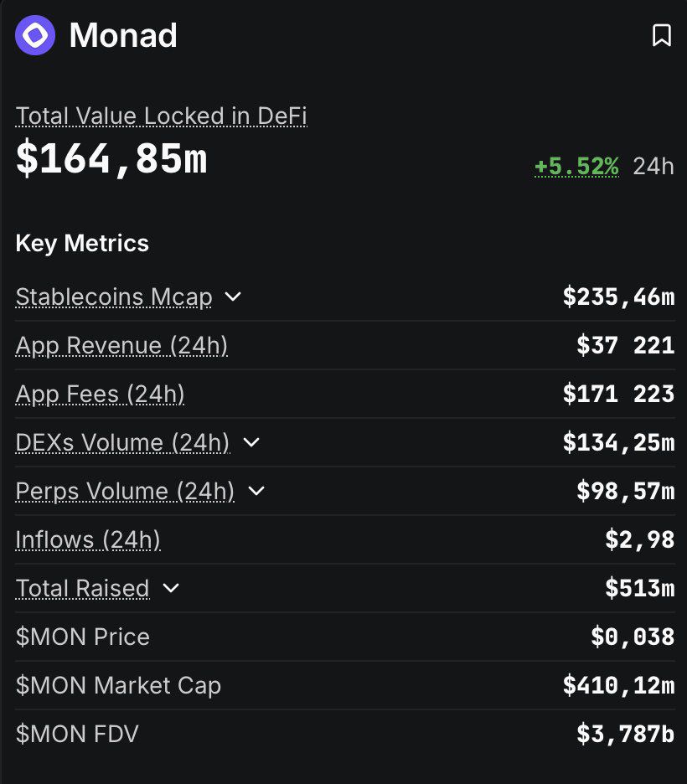Click the App Revenue (24h) label
687x784 pixels.
121,345
